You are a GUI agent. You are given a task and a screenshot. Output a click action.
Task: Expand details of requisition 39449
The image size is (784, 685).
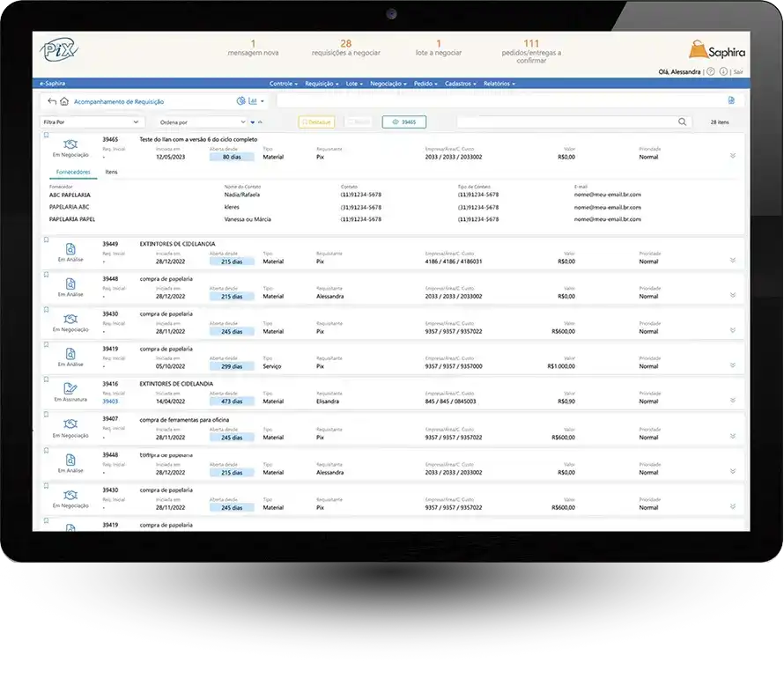pos(732,260)
